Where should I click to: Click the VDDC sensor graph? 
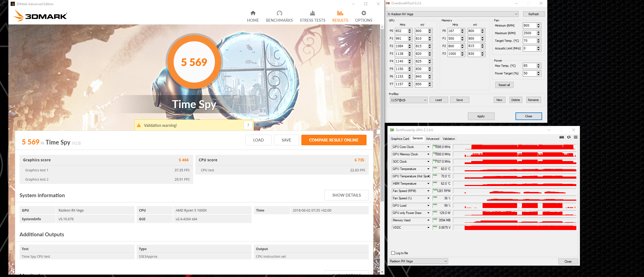click(515, 228)
